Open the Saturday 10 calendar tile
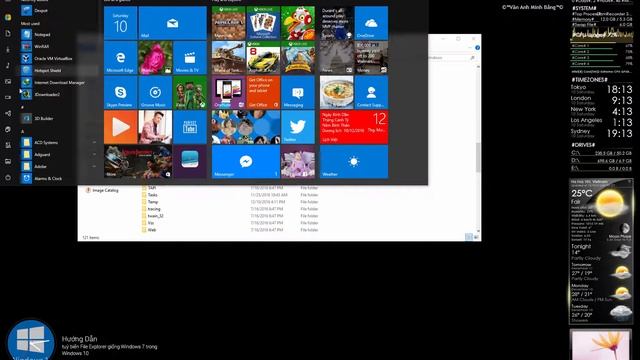Screen dimensions: 640x360 coord(120,23)
